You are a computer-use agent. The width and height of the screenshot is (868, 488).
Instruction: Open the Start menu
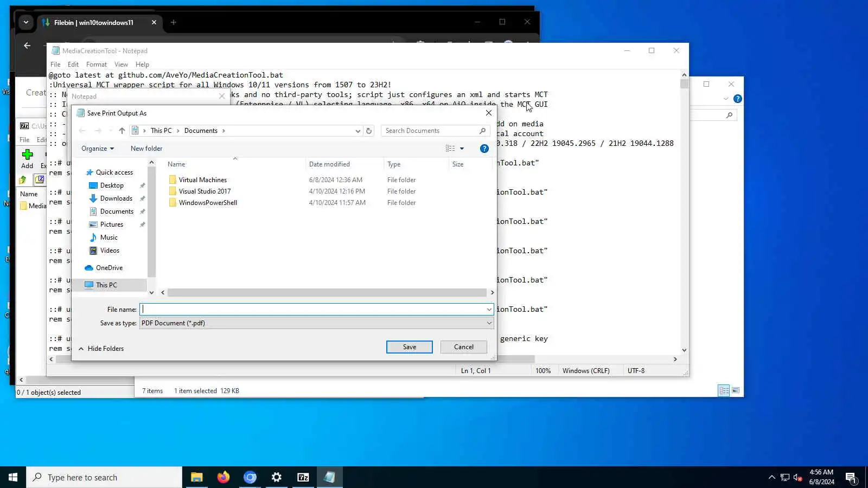13,477
